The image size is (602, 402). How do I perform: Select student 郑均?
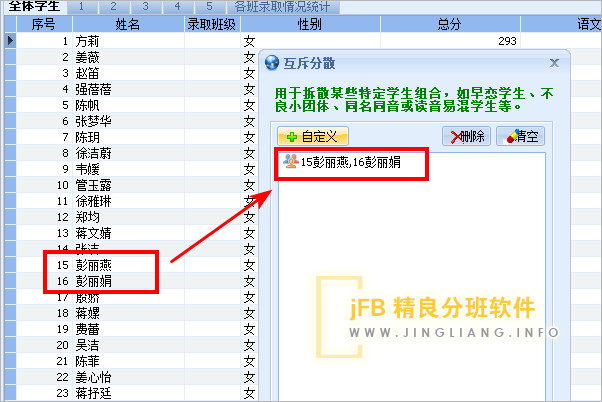pyautogui.click(x=87, y=217)
